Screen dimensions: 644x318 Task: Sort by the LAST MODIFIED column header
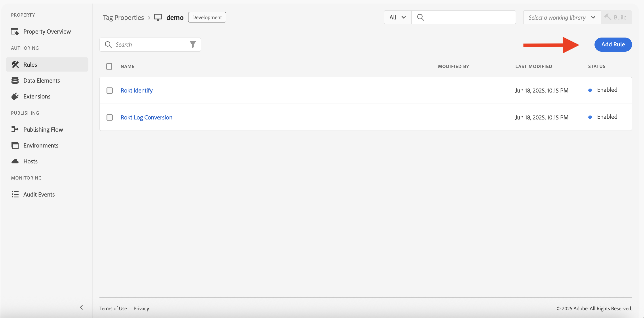pos(534,66)
